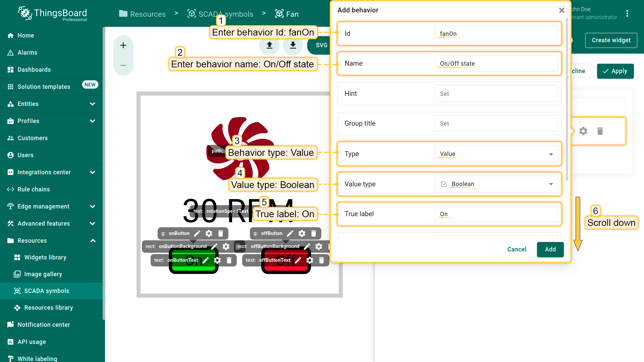The width and height of the screenshot is (644, 362).
Task: Click the zoom in plus button
Action: [x=123, y=45]
